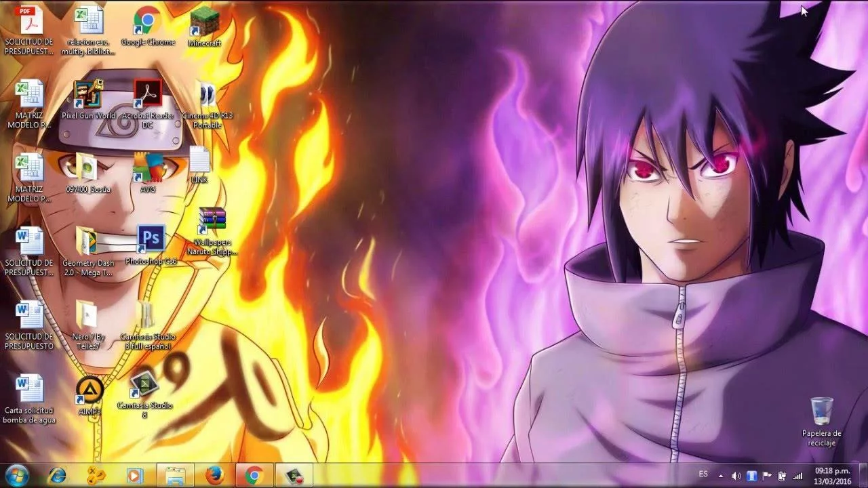Open Action Center flag icon

coord(767,476)
